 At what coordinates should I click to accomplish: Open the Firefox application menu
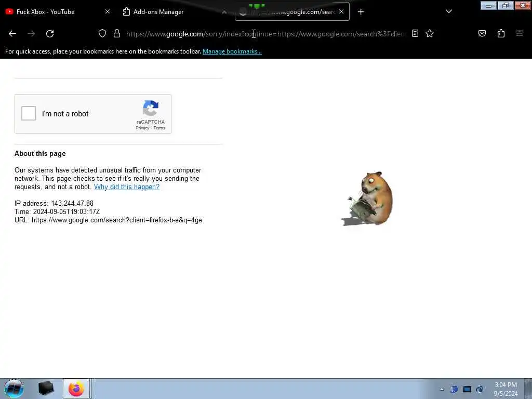(519, 33)
